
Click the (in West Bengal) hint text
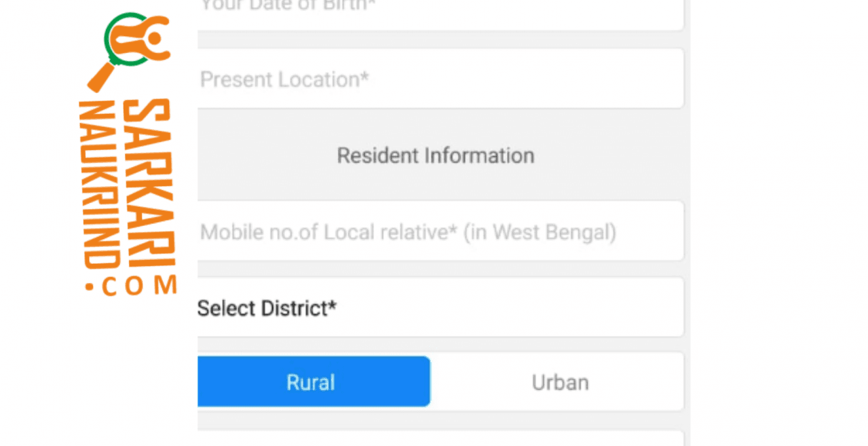click(540, 232)
